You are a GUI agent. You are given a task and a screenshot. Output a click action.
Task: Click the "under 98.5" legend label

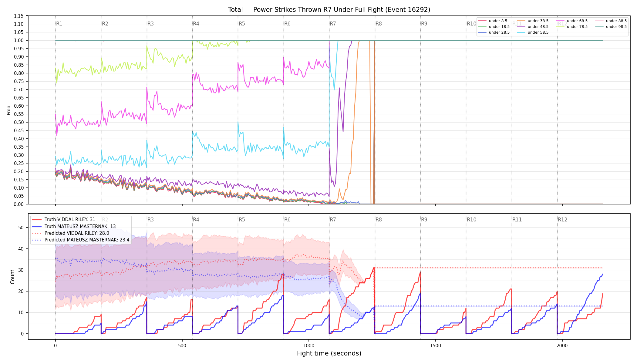[x=616, y=27]
